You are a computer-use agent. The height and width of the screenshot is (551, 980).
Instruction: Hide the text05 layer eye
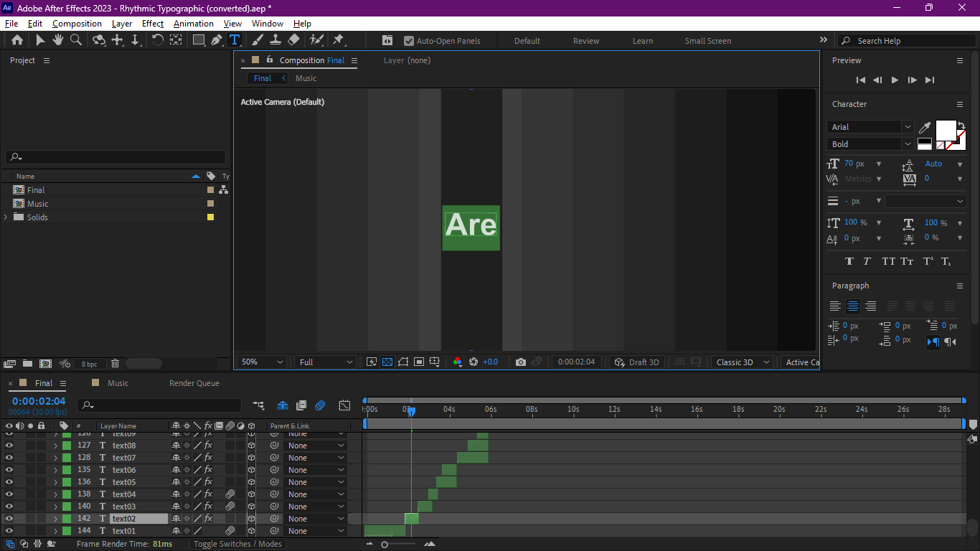[9, 482]
